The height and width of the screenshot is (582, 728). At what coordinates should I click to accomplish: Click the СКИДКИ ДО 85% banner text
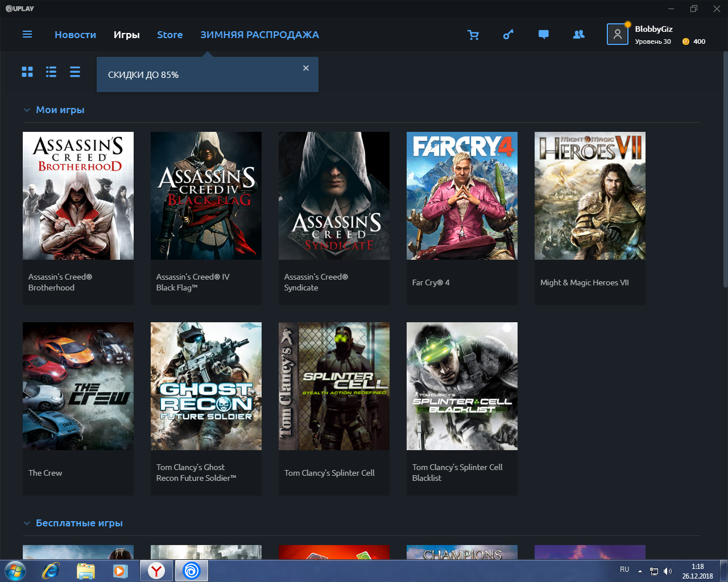(143, 75)
